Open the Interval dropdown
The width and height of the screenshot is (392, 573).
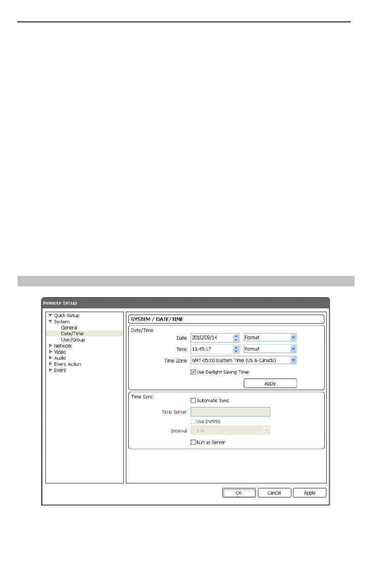pos(230,431)
